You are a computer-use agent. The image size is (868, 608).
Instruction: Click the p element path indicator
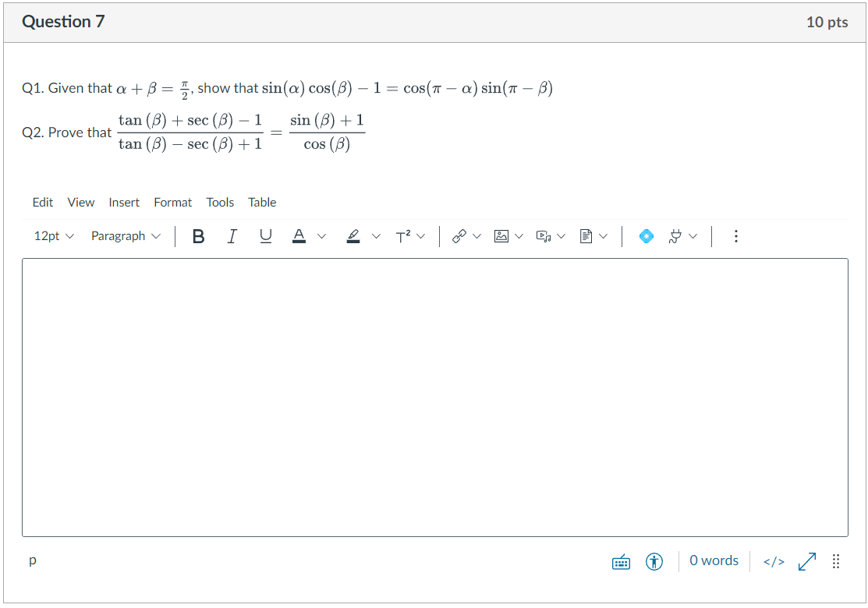33,560
